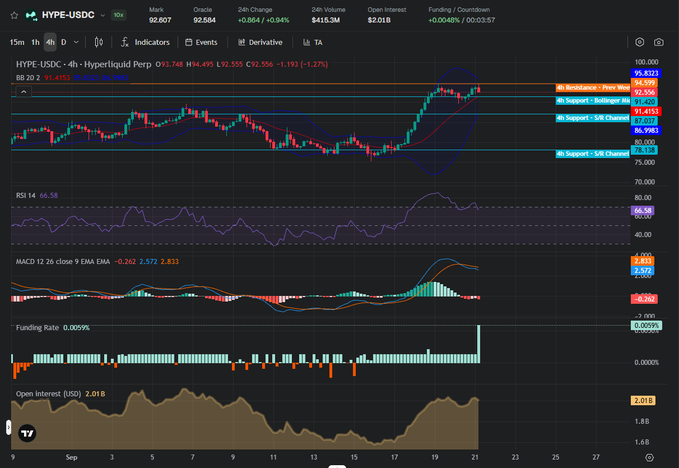The width and height of the screenshot is (679, 468).
Task: Click the latest red candlestick on the price chart
Action: pos(479,89)
